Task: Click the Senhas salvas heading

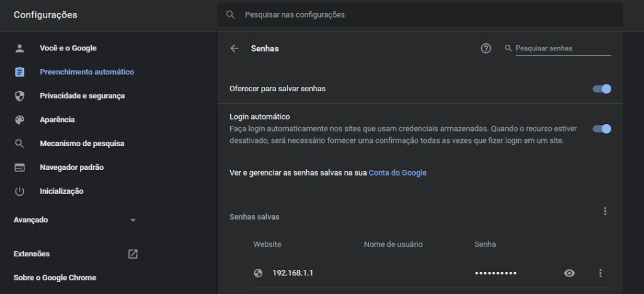Action: (254, 217)
